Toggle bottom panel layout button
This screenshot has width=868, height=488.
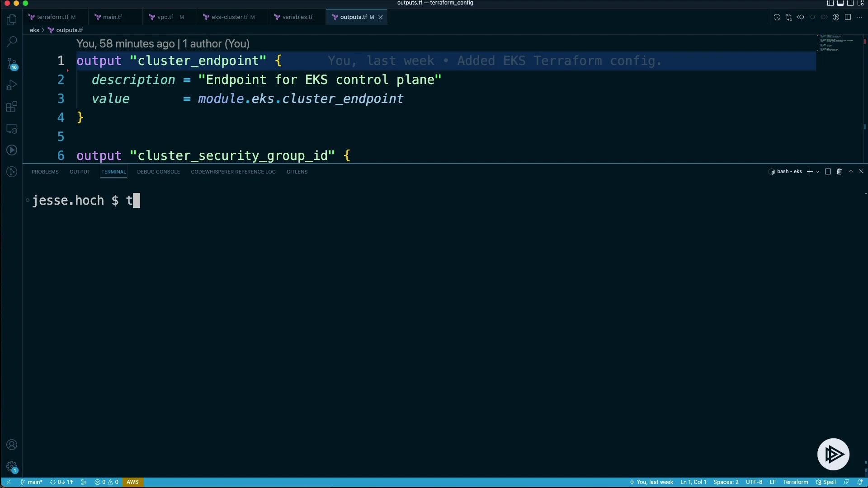click(x=840, y=3)
